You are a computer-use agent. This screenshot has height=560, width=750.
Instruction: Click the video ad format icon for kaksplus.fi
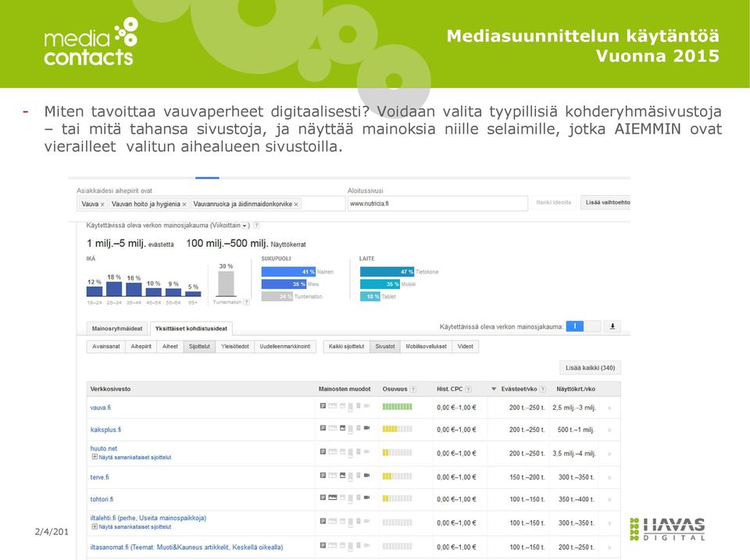(367, 427)
